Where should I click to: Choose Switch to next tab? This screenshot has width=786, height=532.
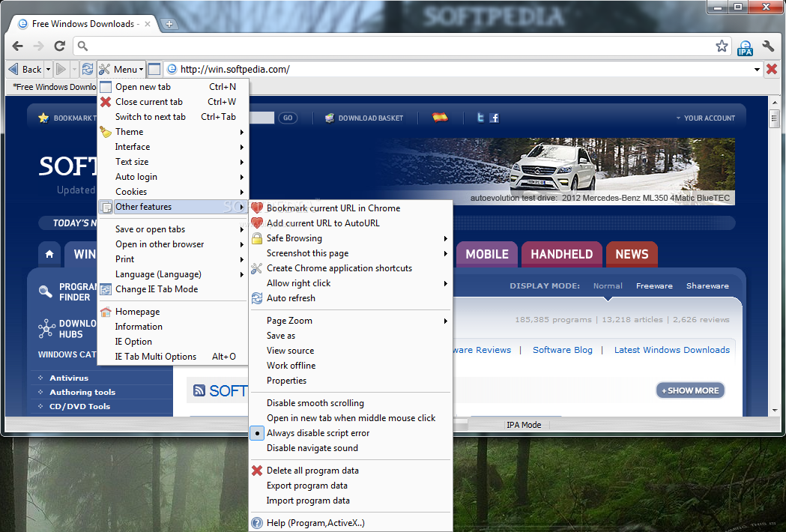click(x=173, y=117)
